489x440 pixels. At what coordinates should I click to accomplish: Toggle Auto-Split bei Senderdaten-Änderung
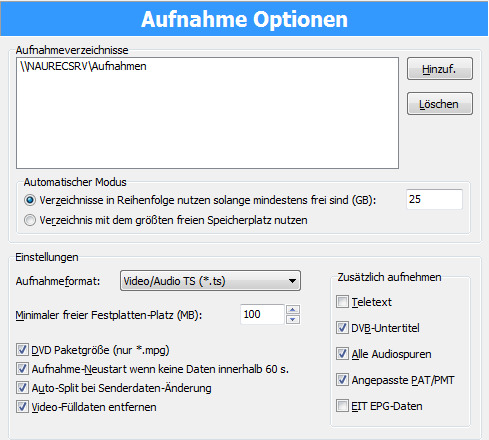tap(22, 388)
